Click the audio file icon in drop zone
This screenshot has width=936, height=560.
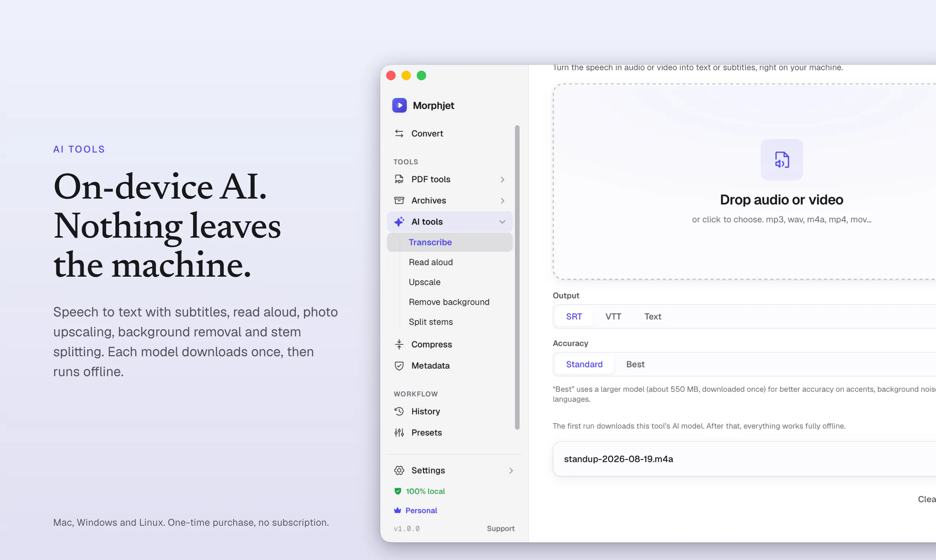(782, 160)
